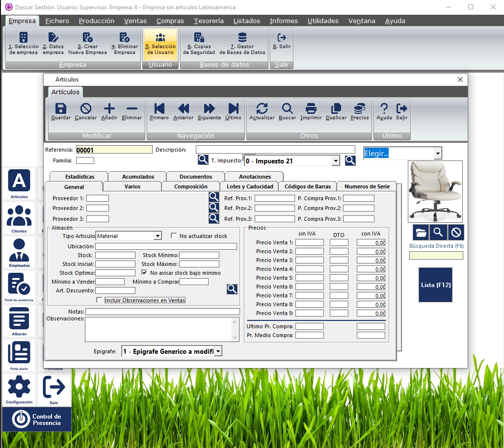Open the T. Impuesto dropdown

[x=336, y=161]
